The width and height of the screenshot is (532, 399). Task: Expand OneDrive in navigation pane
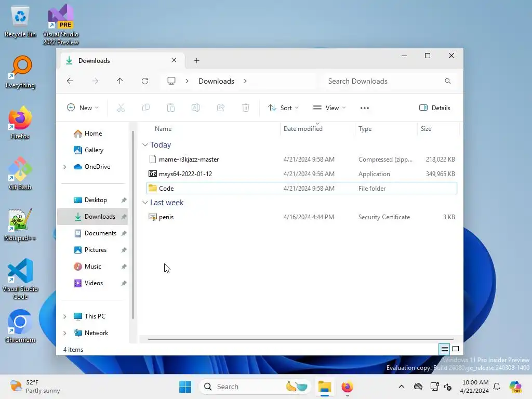[65, 167]
